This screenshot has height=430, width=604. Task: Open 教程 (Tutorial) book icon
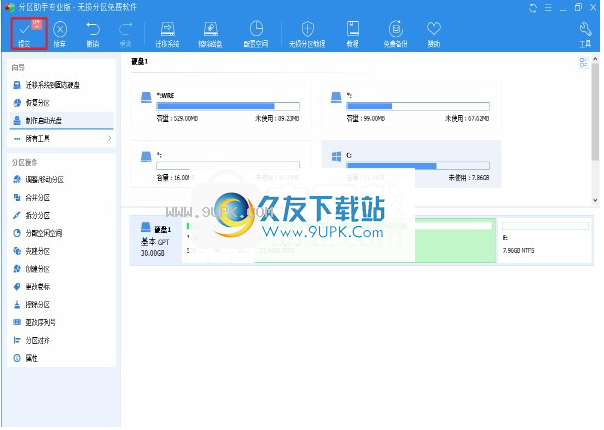352,34
